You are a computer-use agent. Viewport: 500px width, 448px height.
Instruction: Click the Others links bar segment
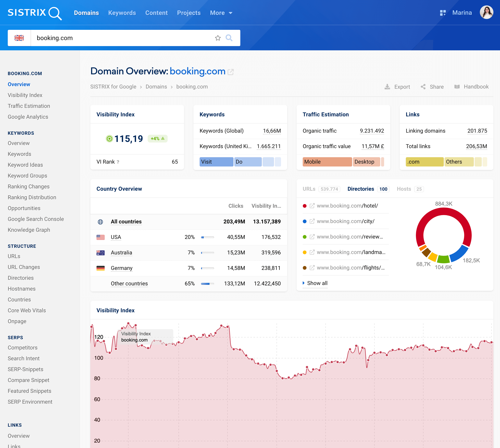click(459, 162)
